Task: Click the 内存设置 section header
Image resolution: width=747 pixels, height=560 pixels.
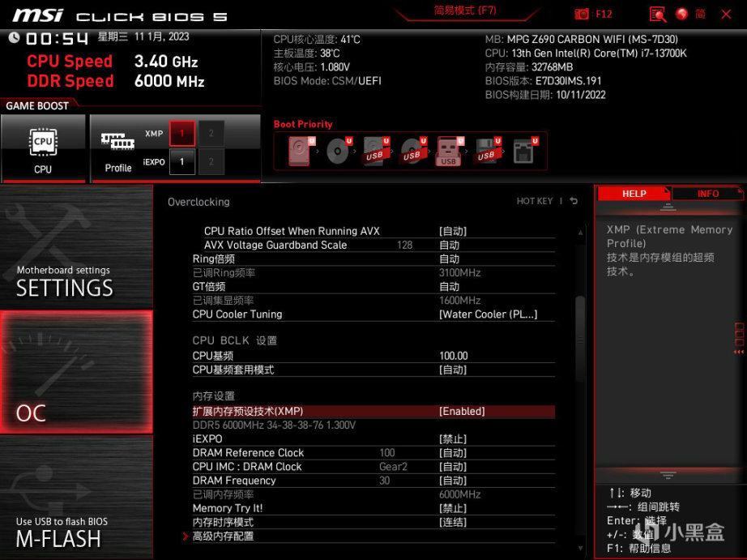Action: [213, 396]
